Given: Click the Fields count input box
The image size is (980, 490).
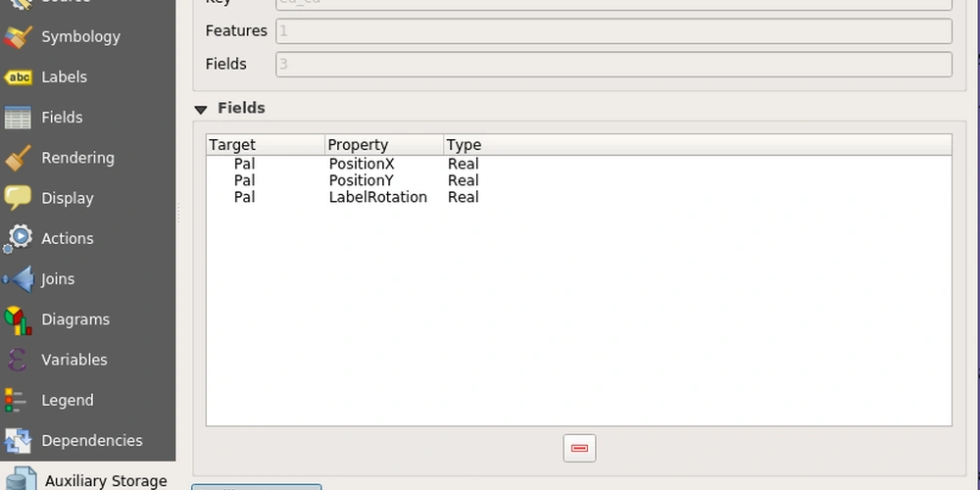Looking at the screenshot, I should coord(613,65).
